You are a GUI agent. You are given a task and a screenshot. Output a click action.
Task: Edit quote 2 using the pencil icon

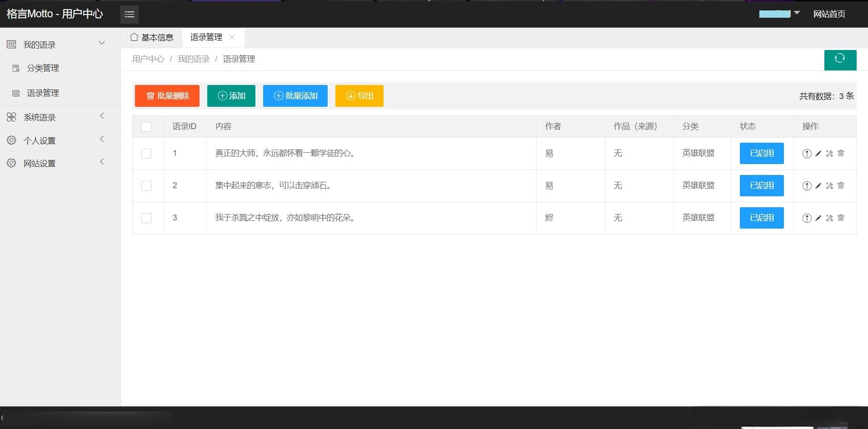[x=818, y=186]
